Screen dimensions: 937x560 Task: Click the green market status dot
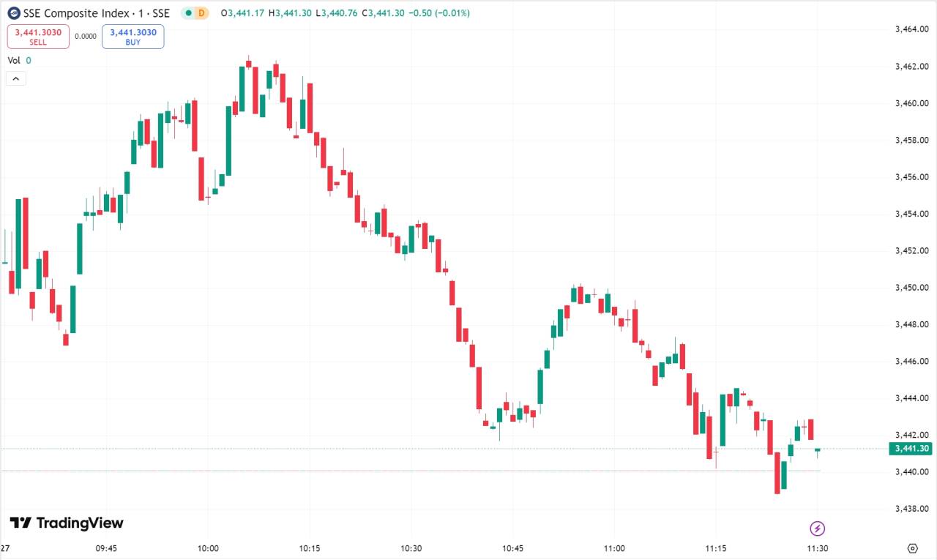pos(187,13)
